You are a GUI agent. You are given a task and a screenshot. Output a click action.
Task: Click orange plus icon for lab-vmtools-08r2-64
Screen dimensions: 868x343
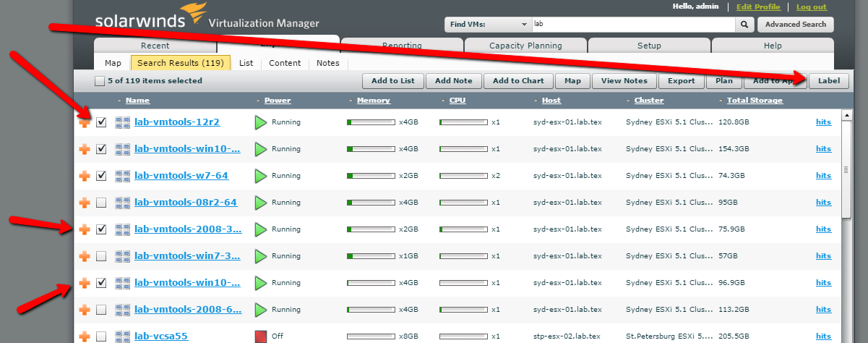tap(85, 203)
